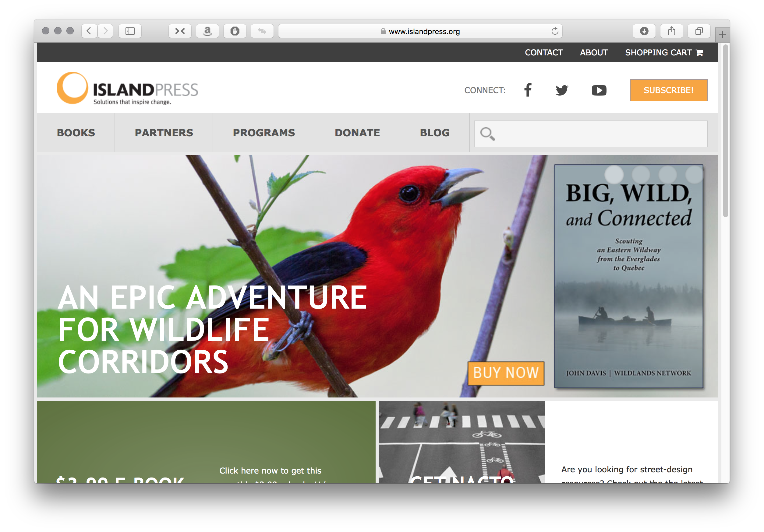Click the page's vertical scrollbar thumb

(725, 131)
